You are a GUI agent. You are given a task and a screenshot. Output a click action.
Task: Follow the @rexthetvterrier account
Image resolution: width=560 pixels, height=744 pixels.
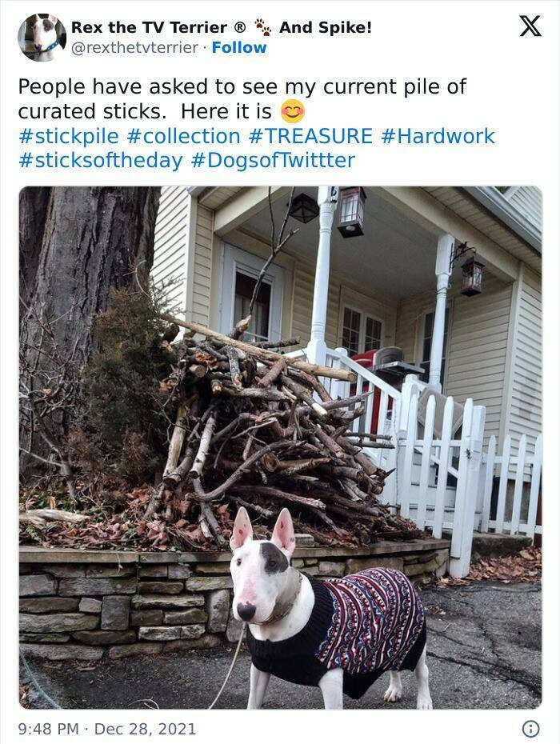[239, 47]
